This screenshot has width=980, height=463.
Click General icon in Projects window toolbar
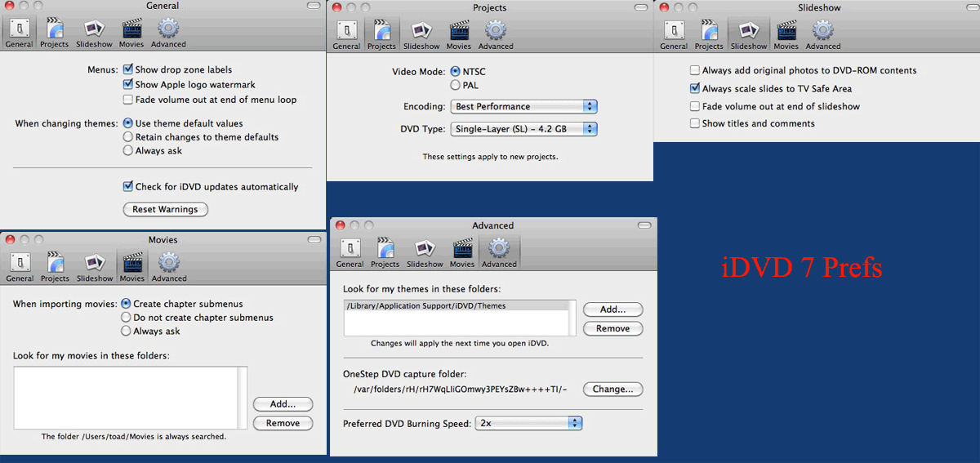(x=346, y=35)
